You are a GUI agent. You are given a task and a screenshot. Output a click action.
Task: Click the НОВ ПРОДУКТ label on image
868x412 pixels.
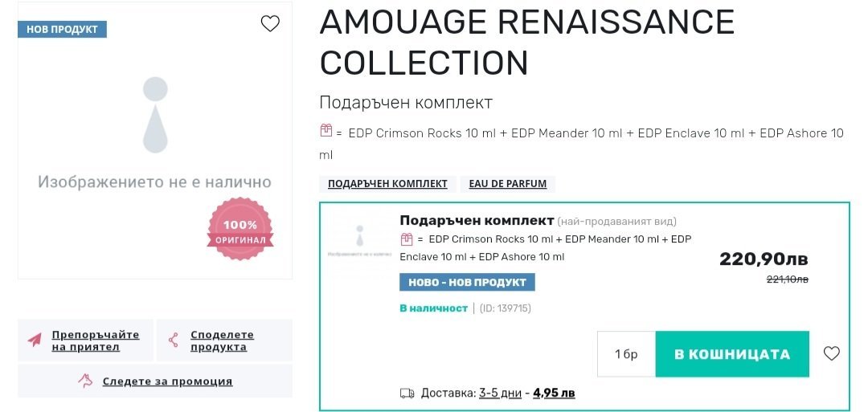pyautogui.click(x=62, y=29)
